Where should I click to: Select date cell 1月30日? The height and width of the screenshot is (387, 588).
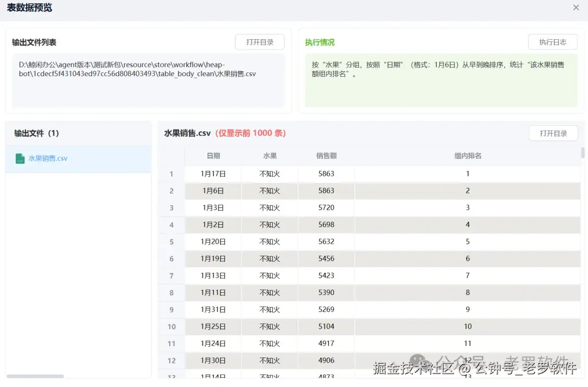click(213, 360)
